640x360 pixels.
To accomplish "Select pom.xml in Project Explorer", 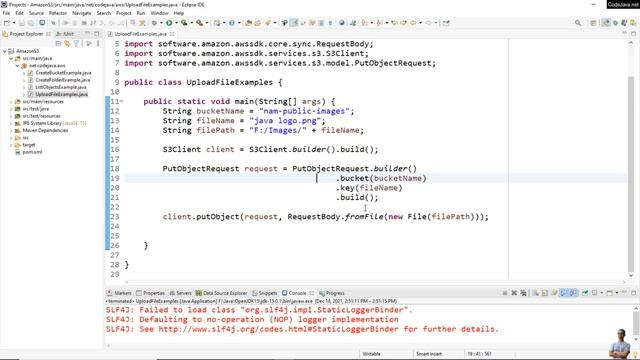I will (32, 152).
